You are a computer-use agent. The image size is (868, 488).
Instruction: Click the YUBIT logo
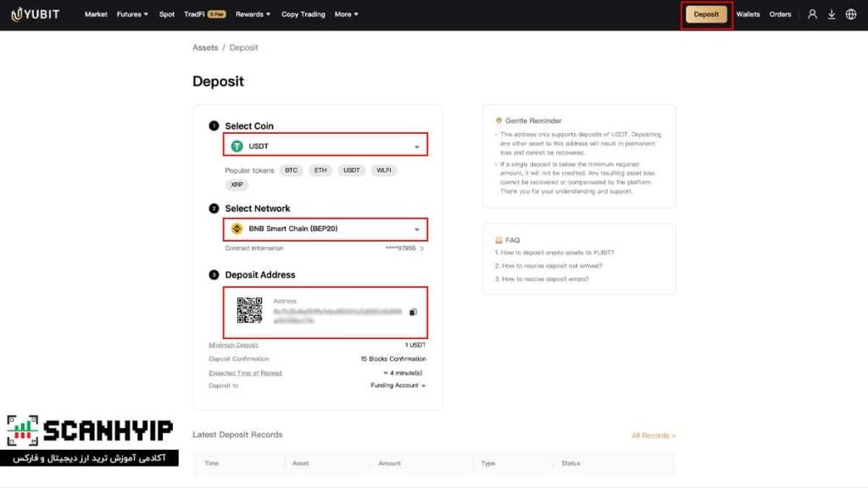tap(35, 14)
